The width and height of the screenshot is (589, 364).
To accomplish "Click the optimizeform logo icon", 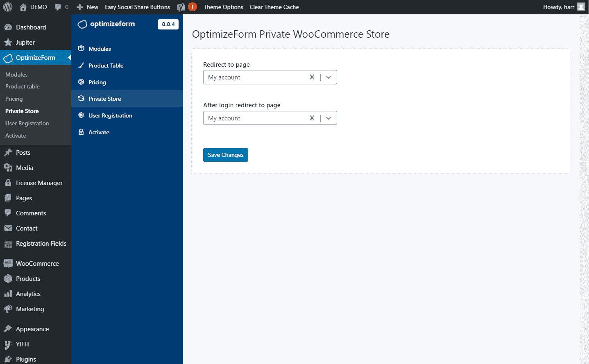I will tap(82, 24).
